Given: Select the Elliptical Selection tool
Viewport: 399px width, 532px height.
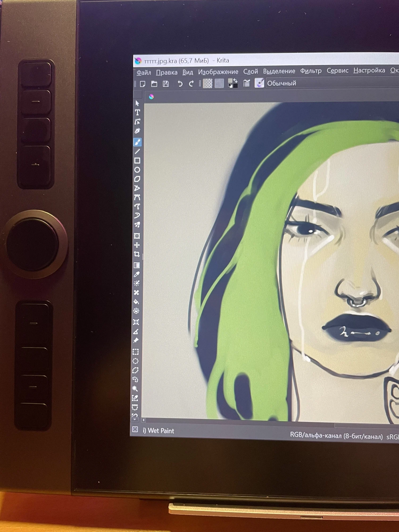Looking at the screenshot, I should (136, 361).
